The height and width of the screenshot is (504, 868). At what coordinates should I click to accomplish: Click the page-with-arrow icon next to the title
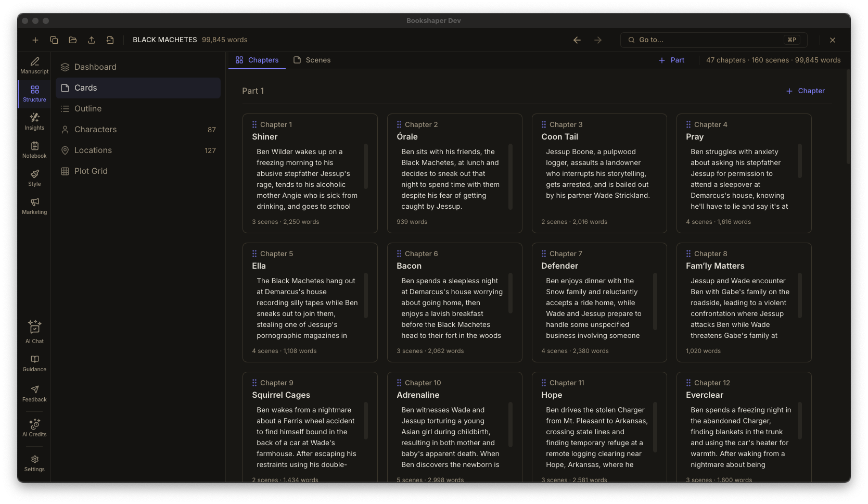point(110,40)
